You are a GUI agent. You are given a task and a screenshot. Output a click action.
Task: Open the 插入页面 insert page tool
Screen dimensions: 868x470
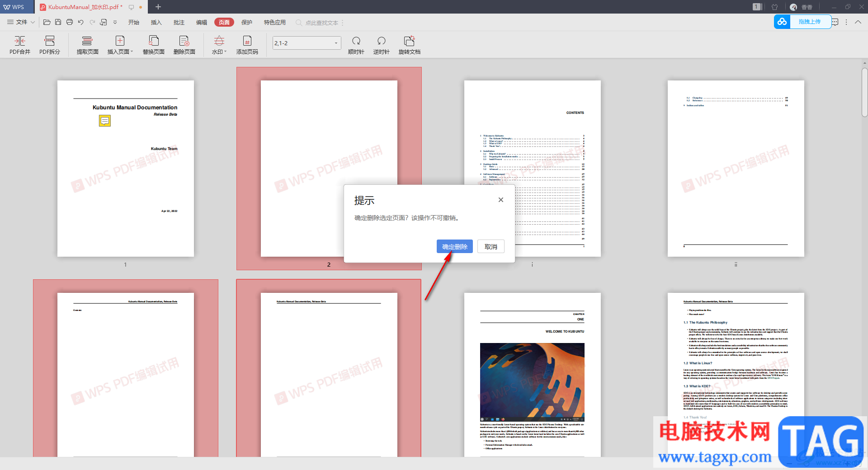(120, 45)
